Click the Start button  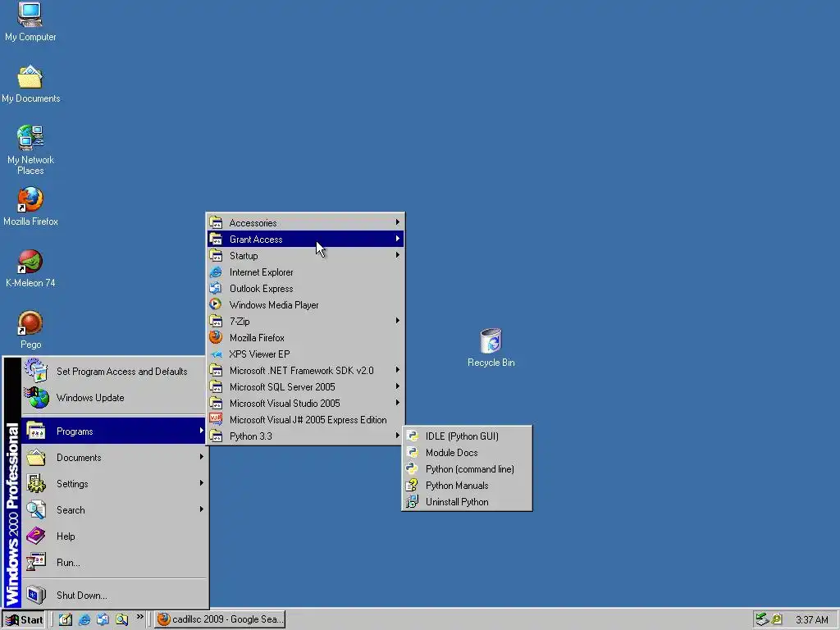point(25,620)
